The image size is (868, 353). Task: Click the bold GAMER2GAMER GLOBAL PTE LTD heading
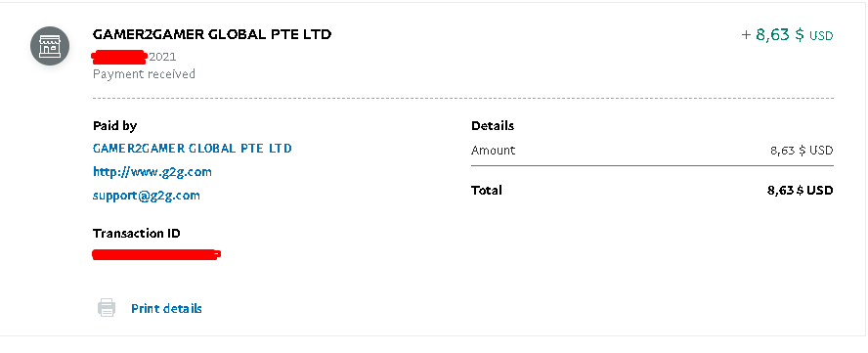coord(212,34)
